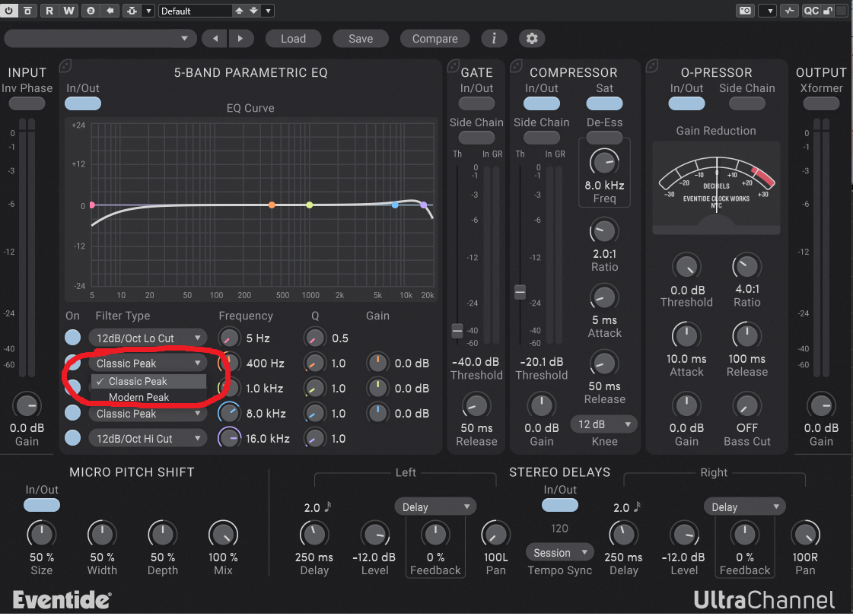This screenshot has height=616, width=853.
Task: Click the Write automation W button
Action: coord(68,11)
